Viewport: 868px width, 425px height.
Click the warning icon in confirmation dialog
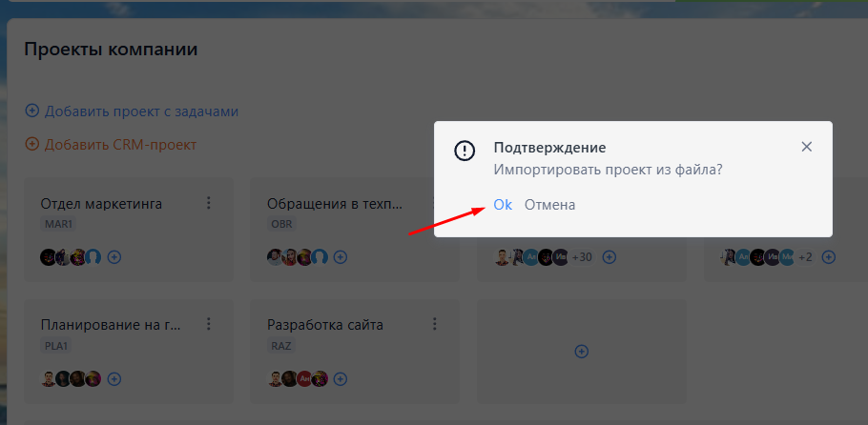[x=465, y=151]
